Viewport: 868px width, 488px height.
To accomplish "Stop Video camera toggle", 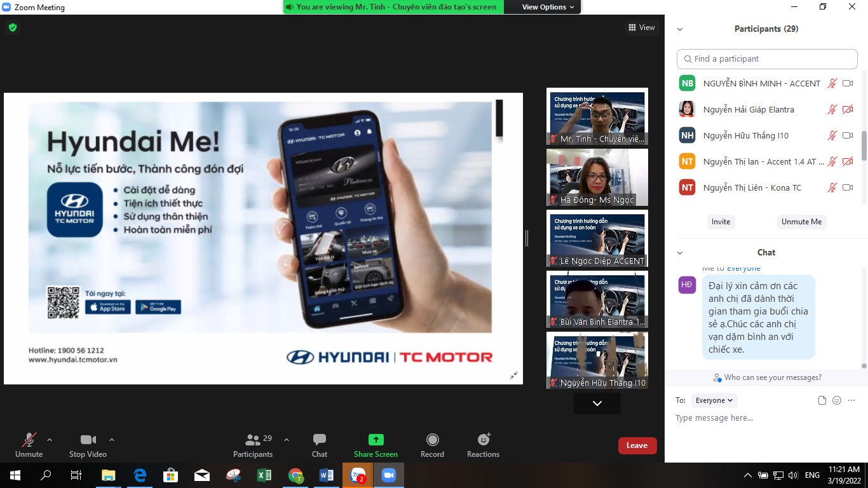I will point(88,445).
